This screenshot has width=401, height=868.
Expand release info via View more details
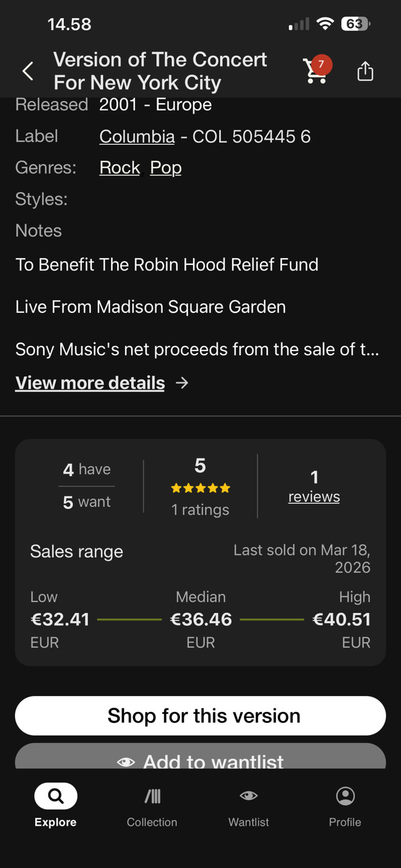pos(90,383)
